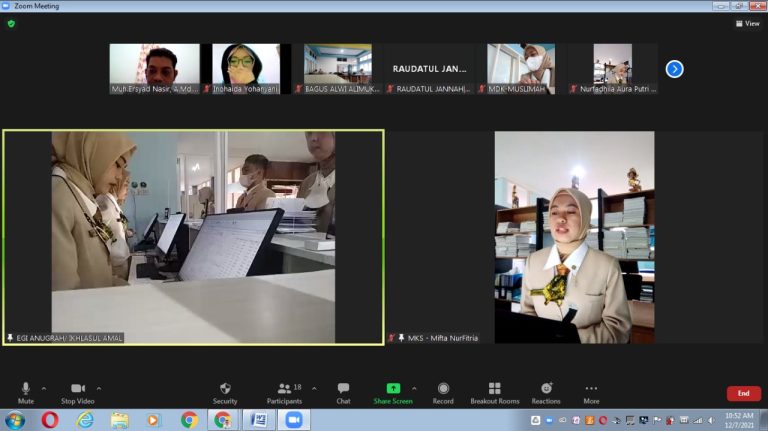
Task: Check meeting encryption green shield icon
Action: click(x=11, y=24)
